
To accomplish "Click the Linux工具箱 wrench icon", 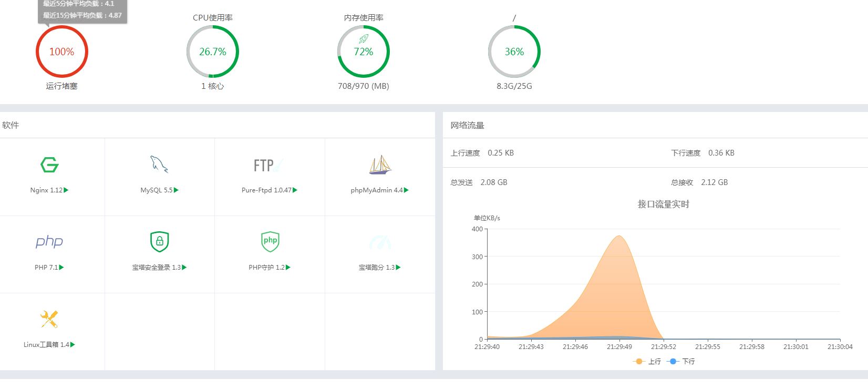I will pos(49,319).
